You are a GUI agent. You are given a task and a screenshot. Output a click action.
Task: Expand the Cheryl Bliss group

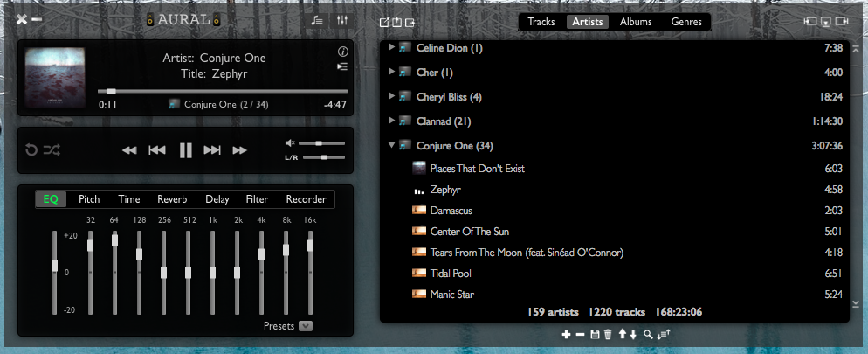pos(391,96)
